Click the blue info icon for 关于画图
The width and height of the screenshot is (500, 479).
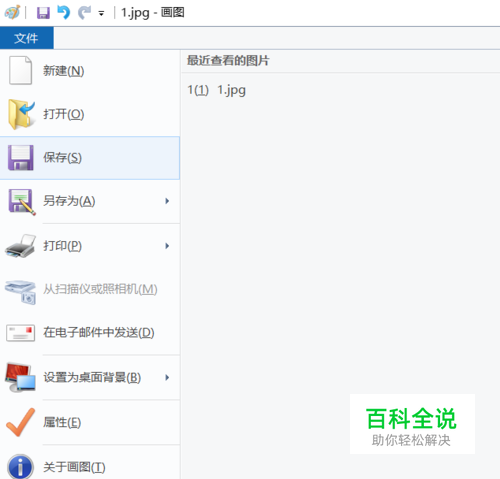click(20, 467)
